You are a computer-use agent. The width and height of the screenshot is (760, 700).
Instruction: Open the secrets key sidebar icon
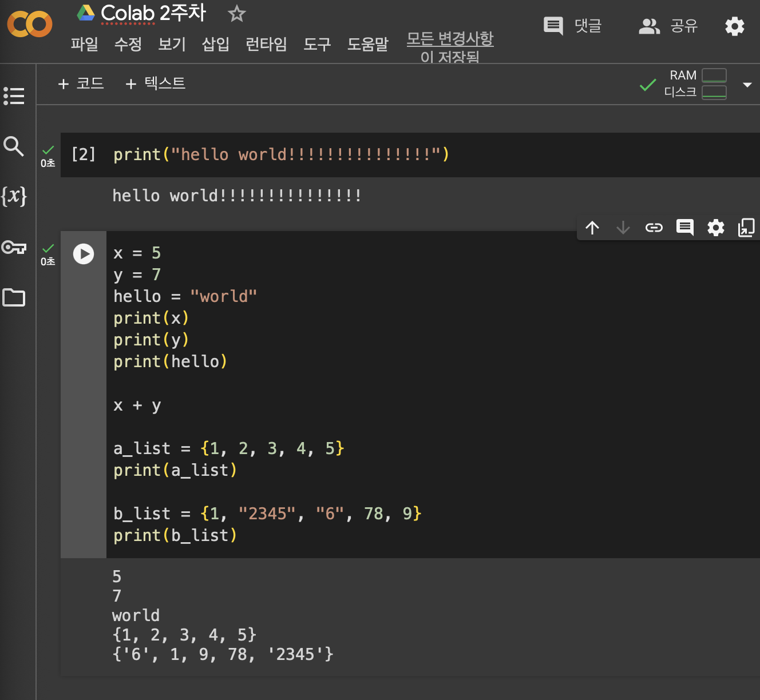tap(14, 247)
